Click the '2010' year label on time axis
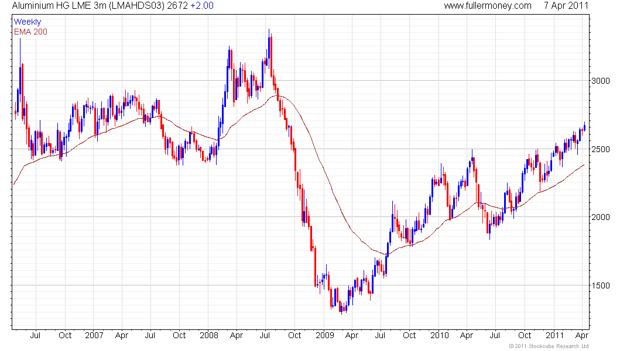 coord(440,335)
